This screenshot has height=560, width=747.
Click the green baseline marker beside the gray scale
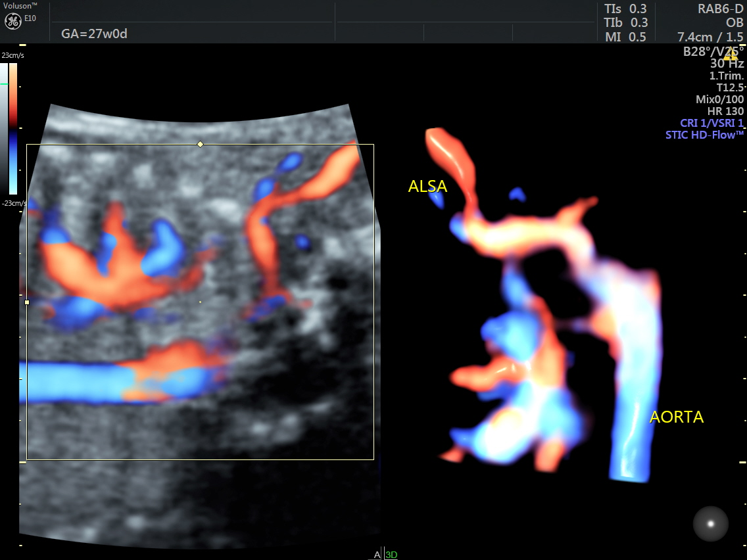pyautogui.click(x=4, y=84)
